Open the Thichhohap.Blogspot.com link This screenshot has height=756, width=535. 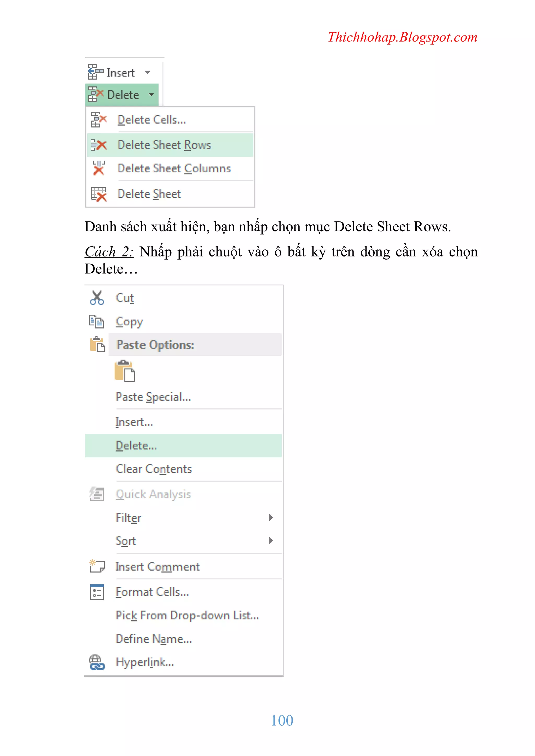[x=402, y=37]
